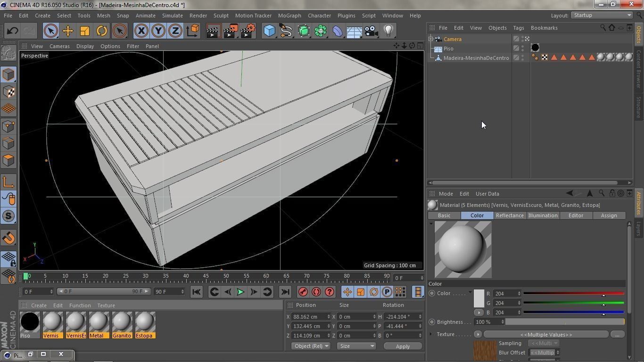
Task: Click the Apply button
Action: click(403, 346)
